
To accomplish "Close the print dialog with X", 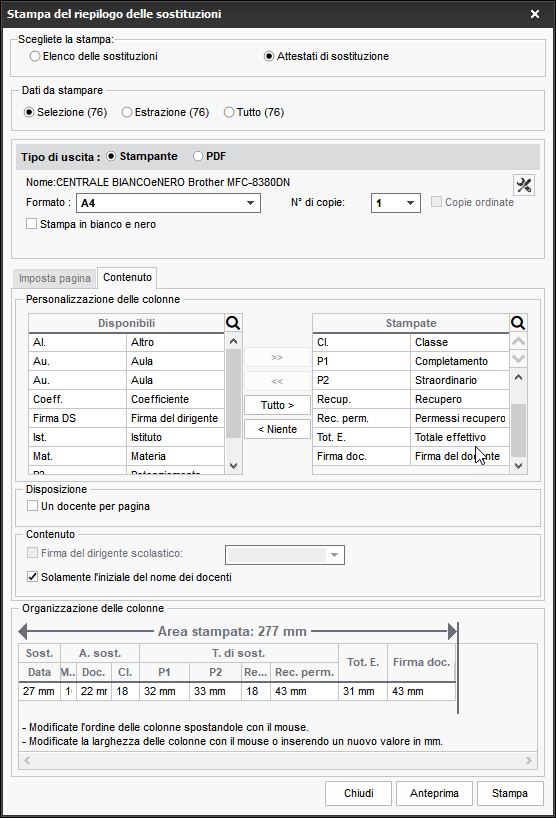I will [x=535, y=14].
